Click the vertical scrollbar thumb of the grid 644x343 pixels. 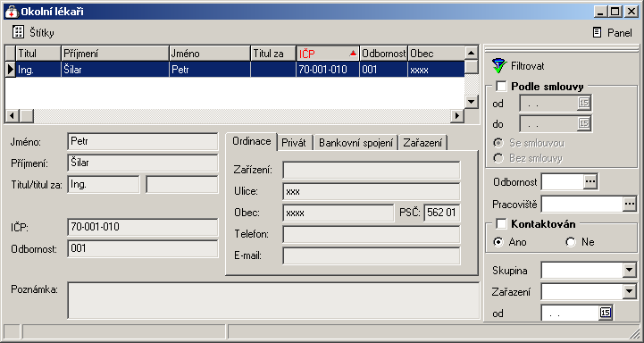point(472,67)
